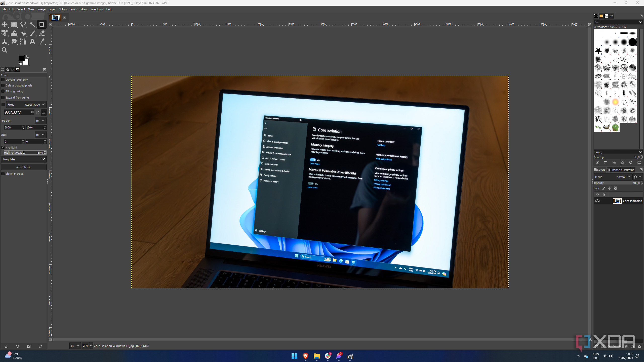Save tool preset icon at bottom of tool options
This screenshot has height=362, width=644.
6,346
